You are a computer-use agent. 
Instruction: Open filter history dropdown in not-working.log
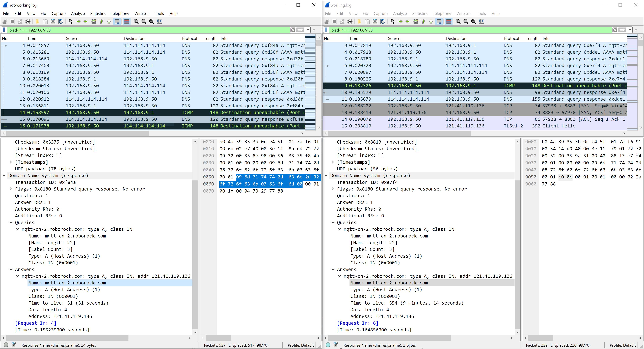coord(308,30)
